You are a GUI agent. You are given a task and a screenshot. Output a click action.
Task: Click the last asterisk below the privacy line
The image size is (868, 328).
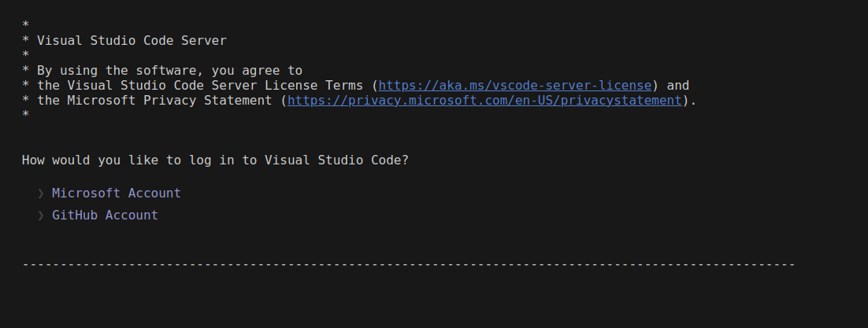26,116
